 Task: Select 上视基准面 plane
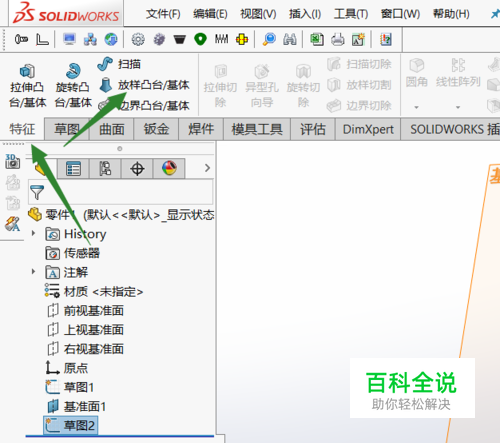85,330
